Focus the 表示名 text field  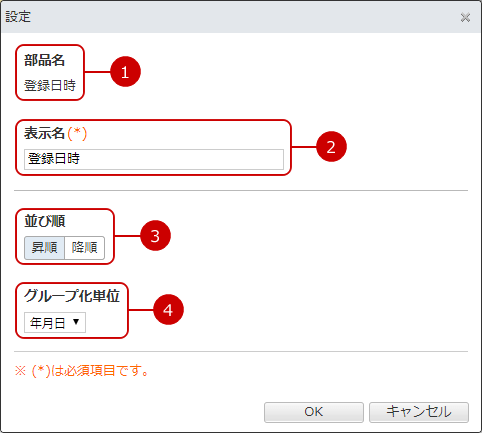tap(154, 159)
